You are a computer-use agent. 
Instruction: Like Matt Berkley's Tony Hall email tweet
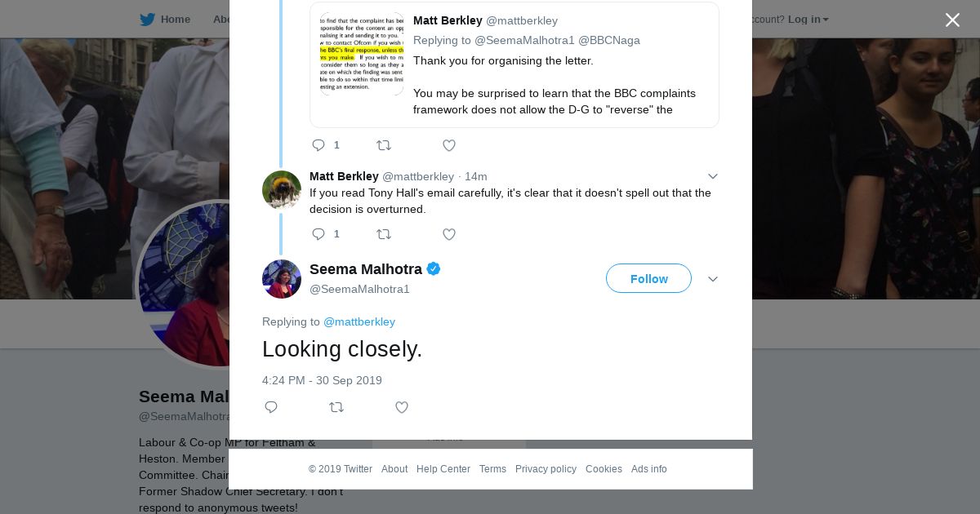pos(448,234)
